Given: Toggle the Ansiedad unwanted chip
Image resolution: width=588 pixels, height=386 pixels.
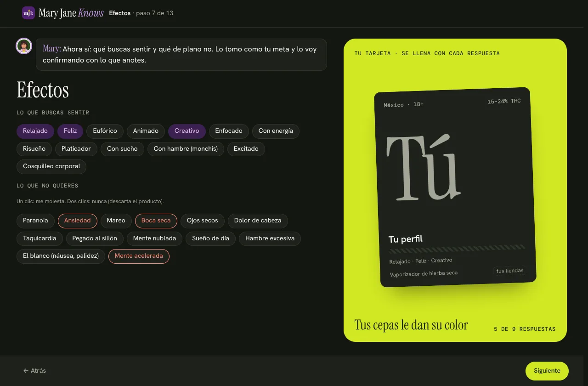Looking at the screenshot, I should (x=78, y=221).
